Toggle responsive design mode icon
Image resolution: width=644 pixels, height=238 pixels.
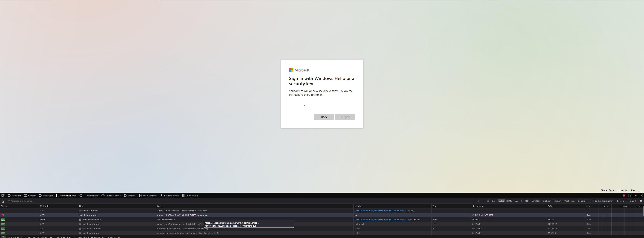pos(632,195)
